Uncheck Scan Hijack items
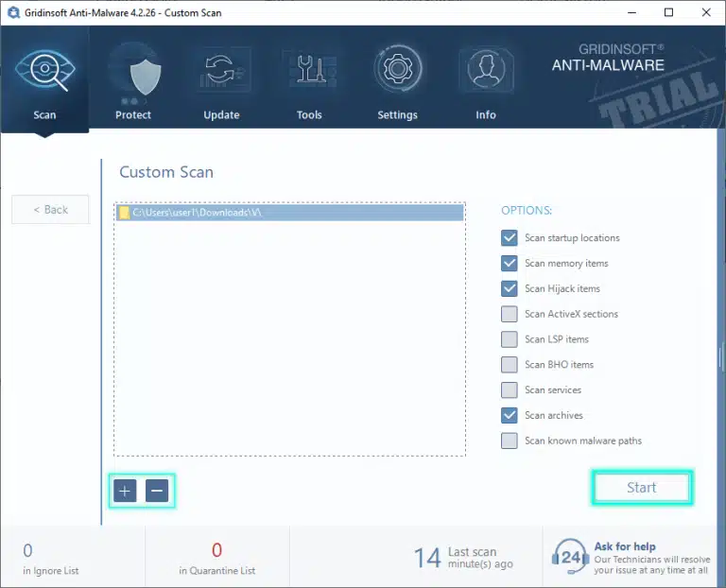 [x=510, y=288]
